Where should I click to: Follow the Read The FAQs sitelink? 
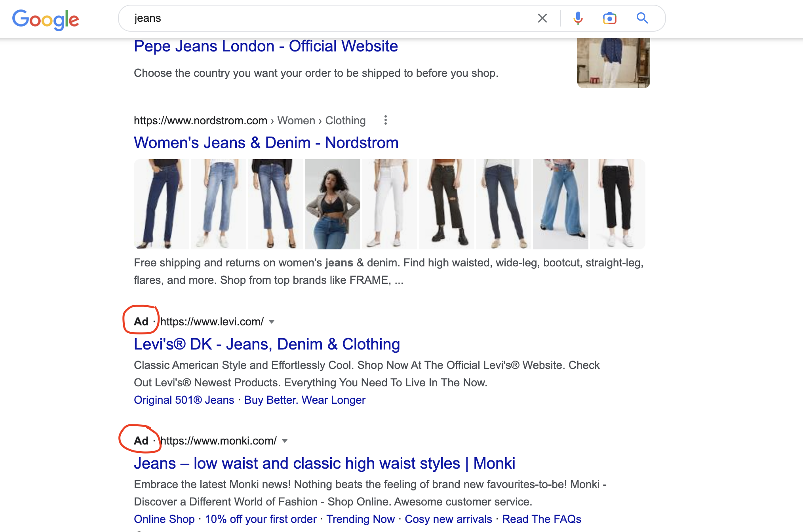coord(542,519)
